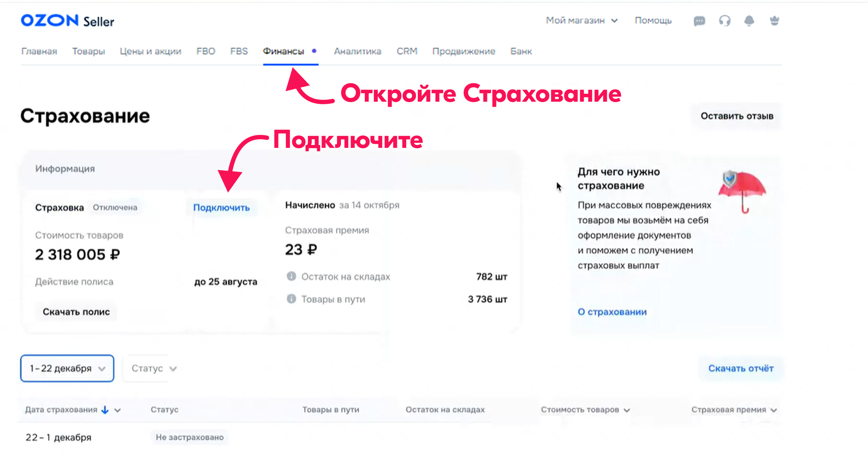Click the Оставить отзыв button
Image resolution: width=868 pixels, height=453 pixels.
pos(737,116)
